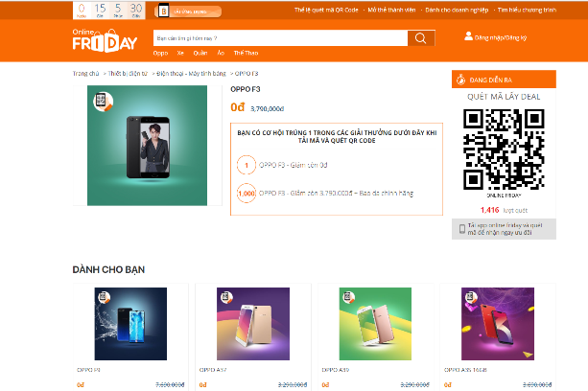
Task: Click the 0đ price on the OPPO A57 card
Action: [203, 384]
